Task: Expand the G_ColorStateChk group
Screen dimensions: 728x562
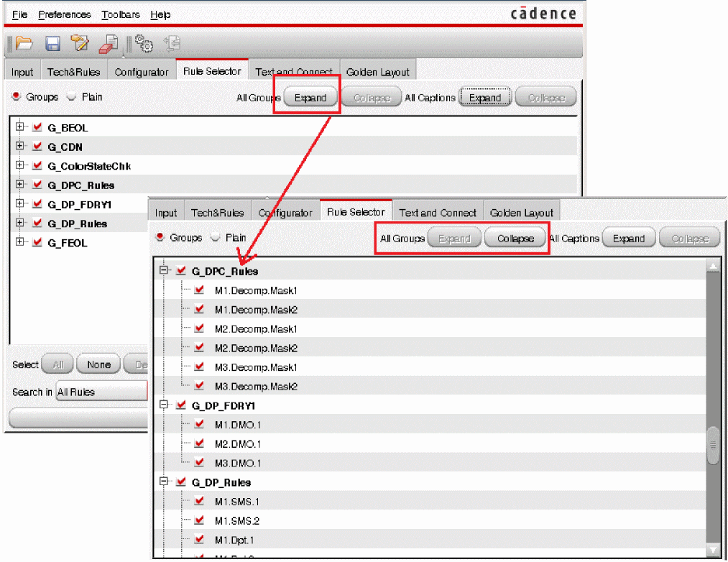Action: click(19, 165)
